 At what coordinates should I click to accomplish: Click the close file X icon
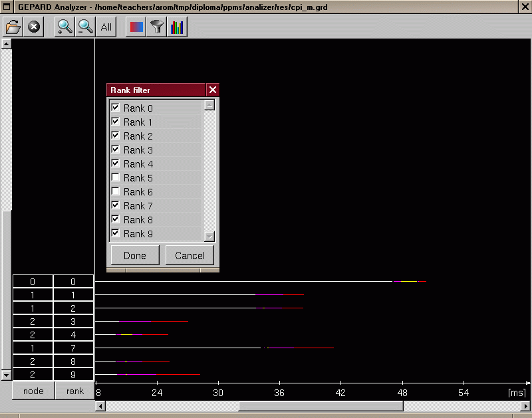34,27
